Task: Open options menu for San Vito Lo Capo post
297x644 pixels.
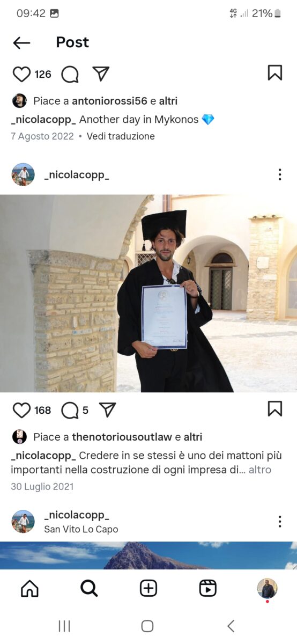Action: 280,522
